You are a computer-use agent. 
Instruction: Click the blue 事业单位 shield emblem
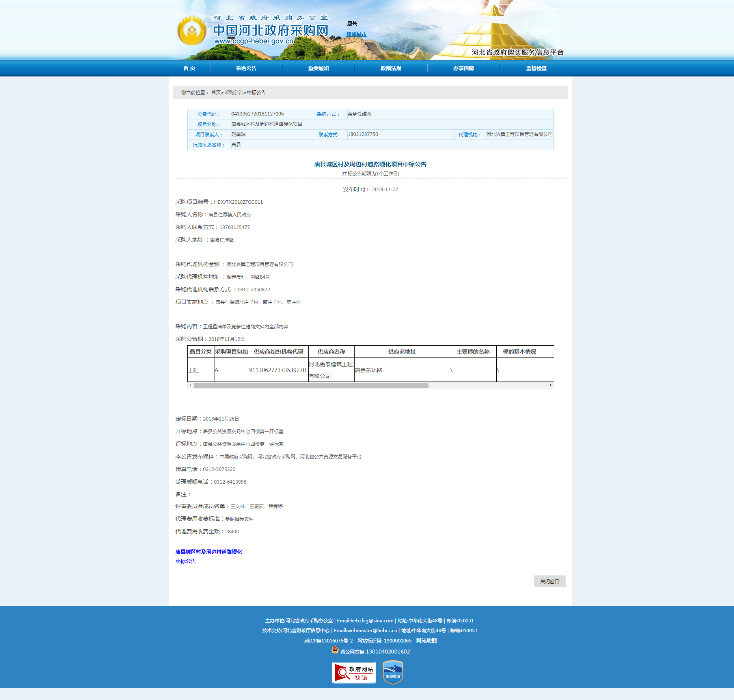tap(393, 672)
